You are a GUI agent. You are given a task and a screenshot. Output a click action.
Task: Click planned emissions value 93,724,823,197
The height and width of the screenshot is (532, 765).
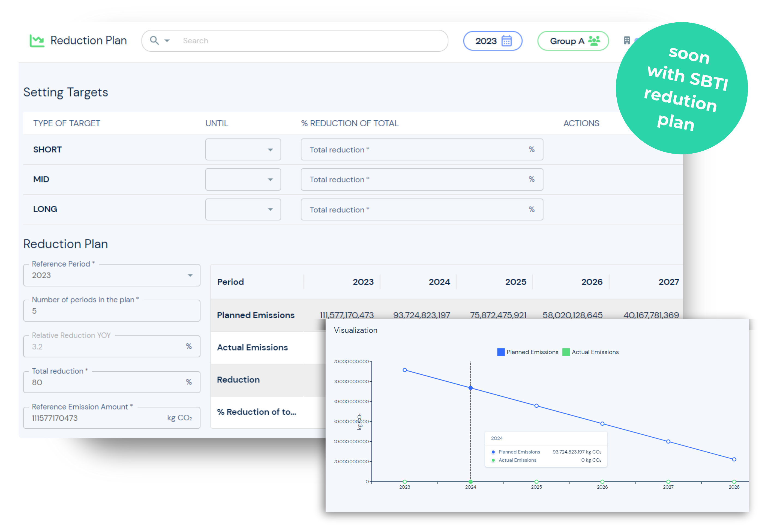click(421, 315)
